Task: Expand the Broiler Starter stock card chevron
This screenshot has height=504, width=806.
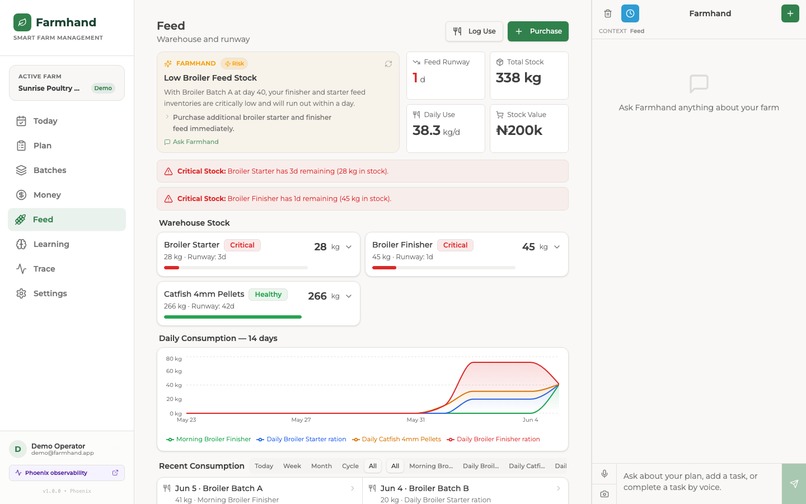Action: coord(349,247)
